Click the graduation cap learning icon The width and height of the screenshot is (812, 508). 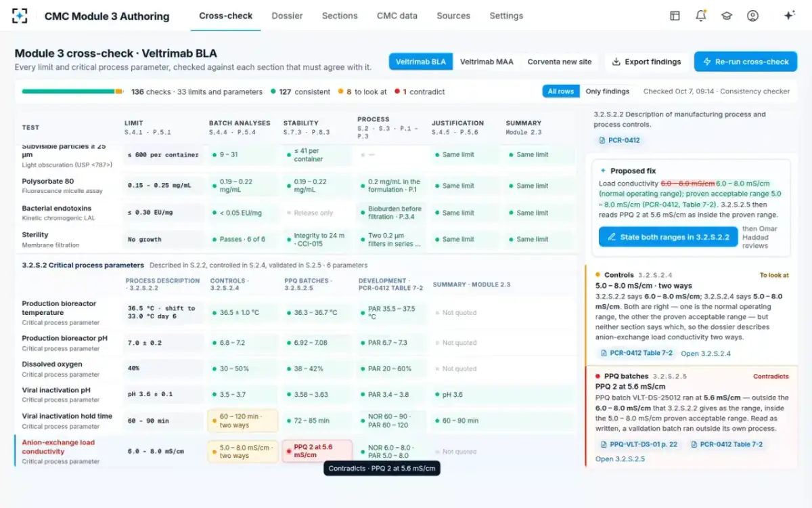[727, 16]
